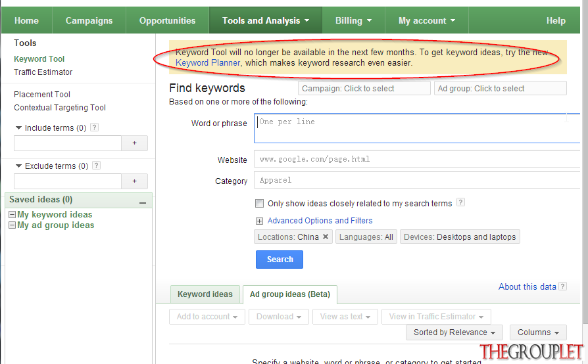
Task: Open help for Include terms
Action: (95, 127)
